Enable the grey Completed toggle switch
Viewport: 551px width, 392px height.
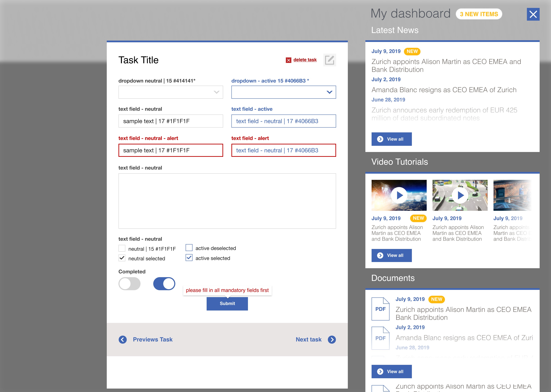pyautogui.click(x=129, y=284)
